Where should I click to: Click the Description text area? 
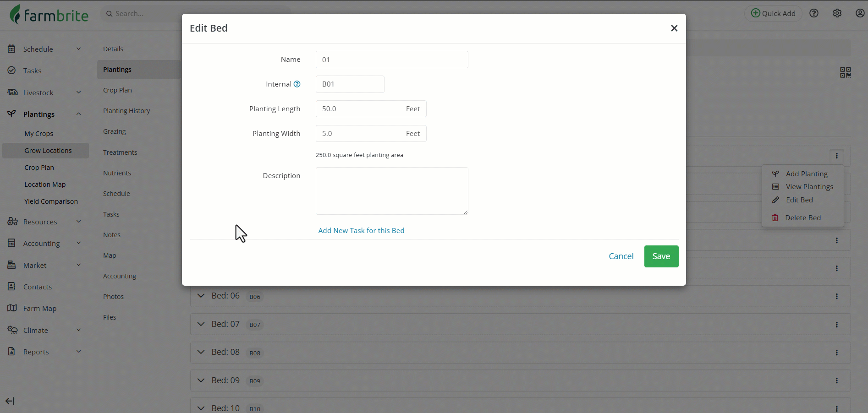coord(392,191)
